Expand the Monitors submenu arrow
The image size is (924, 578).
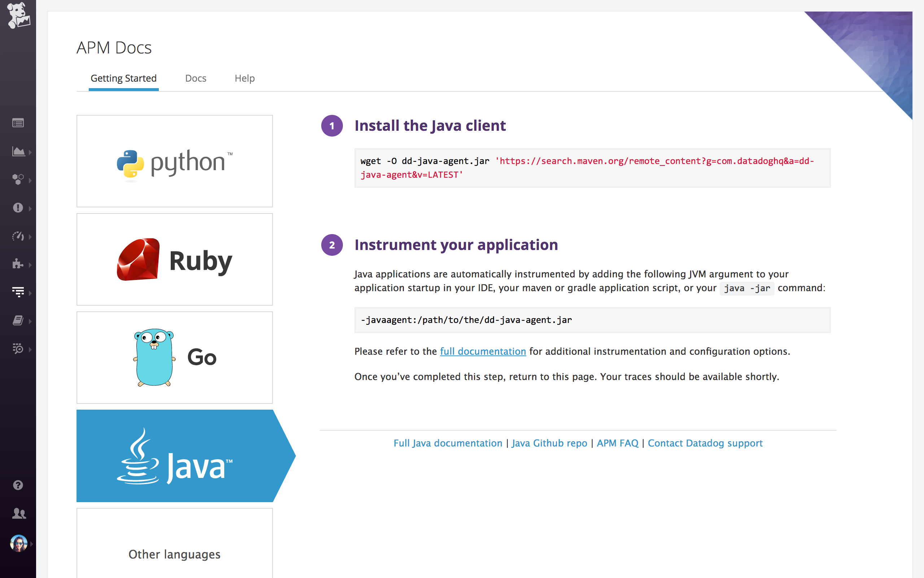coord(30,208)
